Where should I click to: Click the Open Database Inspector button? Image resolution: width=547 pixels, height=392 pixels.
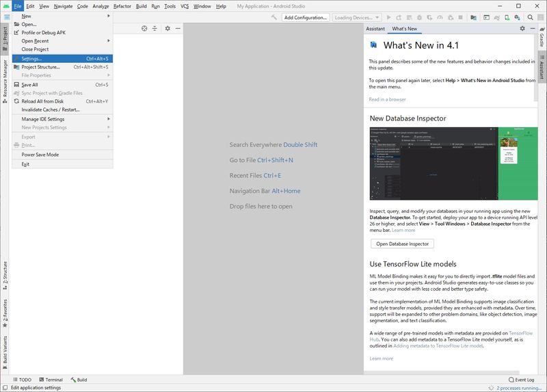[x=402, y=244]
